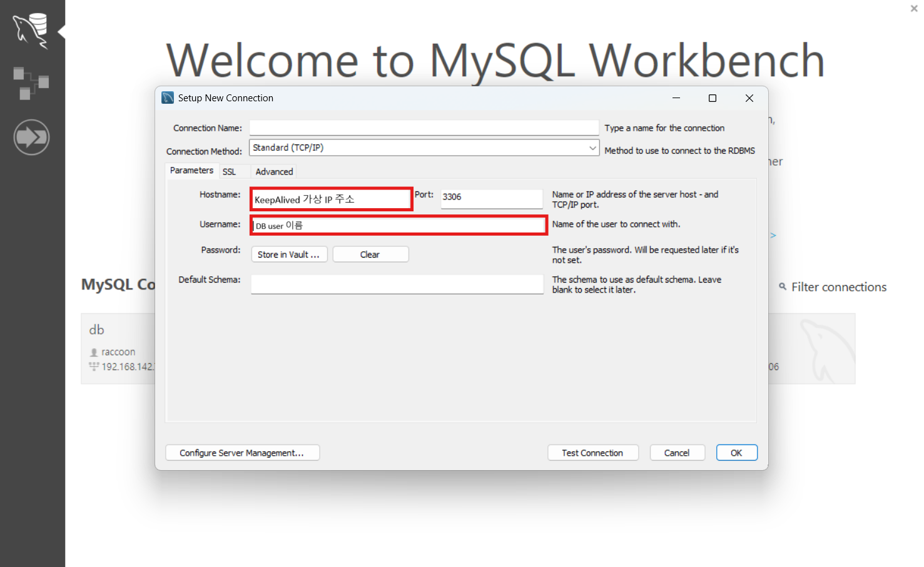Click the network host icon on db tile
This screenshot has height=567, width=924.
point(94,366)
